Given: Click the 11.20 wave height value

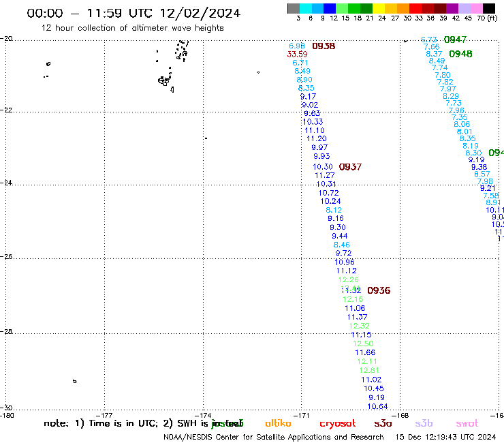Looking at the screenshot, I should 316,138.
